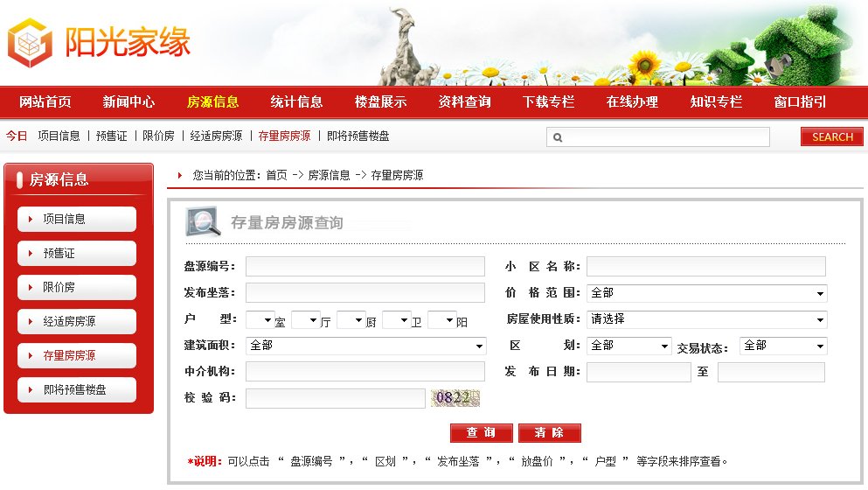
Task: Open the 窗口指引 nav item
Action: coord(801,102)
